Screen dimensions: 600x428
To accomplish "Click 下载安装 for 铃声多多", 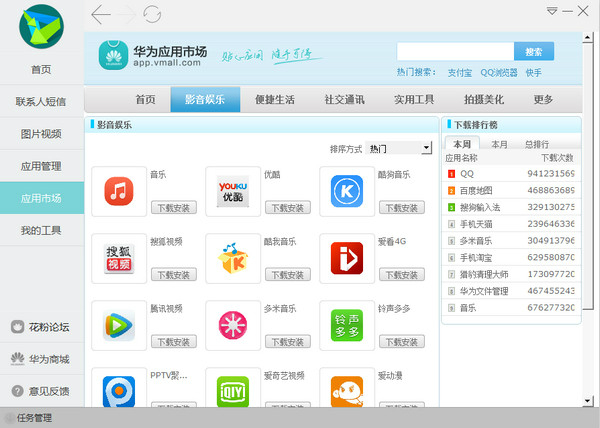I will (402, 342).
